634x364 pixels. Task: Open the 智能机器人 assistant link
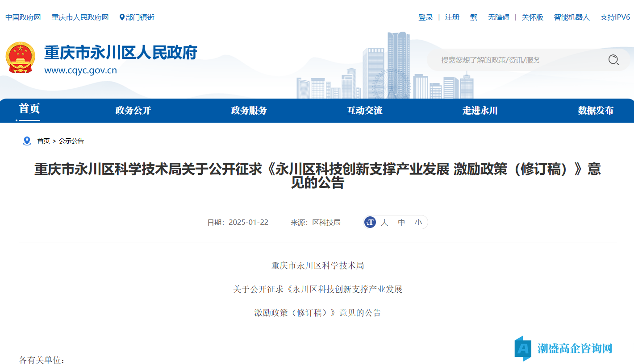(571, 17)
